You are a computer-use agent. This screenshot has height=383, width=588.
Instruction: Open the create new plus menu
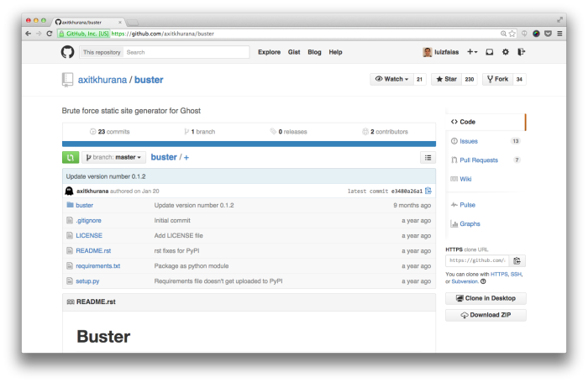pyautogui.click(x=472, y=52)
